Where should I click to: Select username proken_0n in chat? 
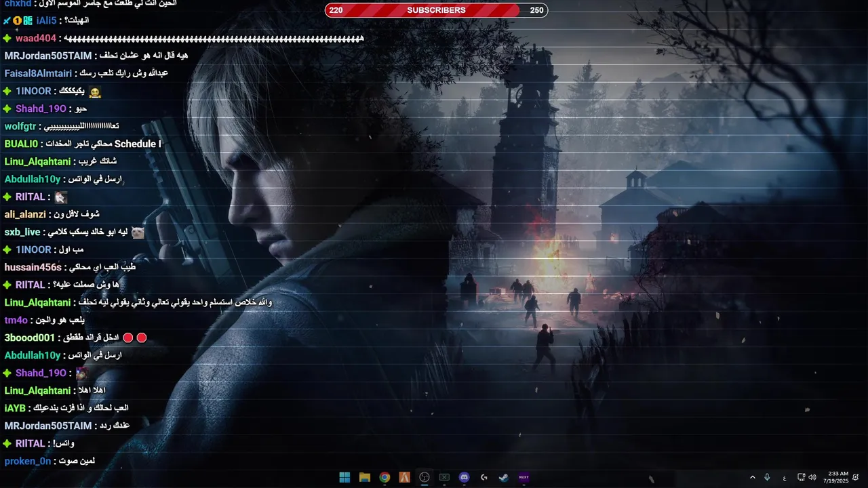click(28, 461)
